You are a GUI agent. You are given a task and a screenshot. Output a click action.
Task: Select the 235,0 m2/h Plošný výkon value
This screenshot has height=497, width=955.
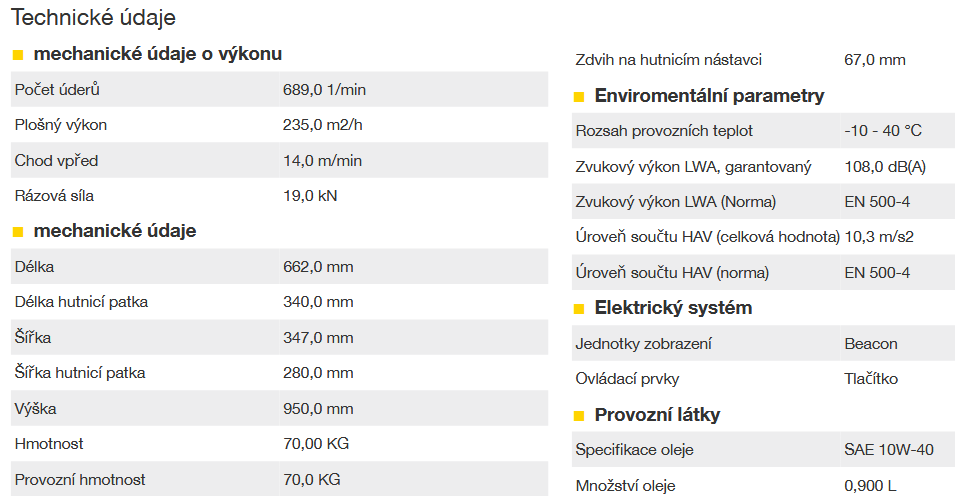322,125
